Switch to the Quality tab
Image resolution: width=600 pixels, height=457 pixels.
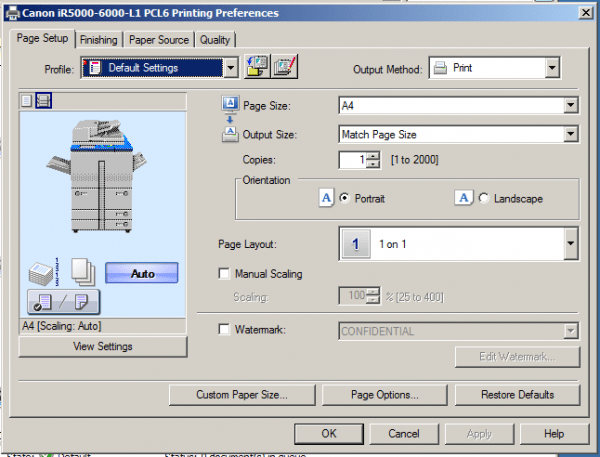click(x=215, y=40)
